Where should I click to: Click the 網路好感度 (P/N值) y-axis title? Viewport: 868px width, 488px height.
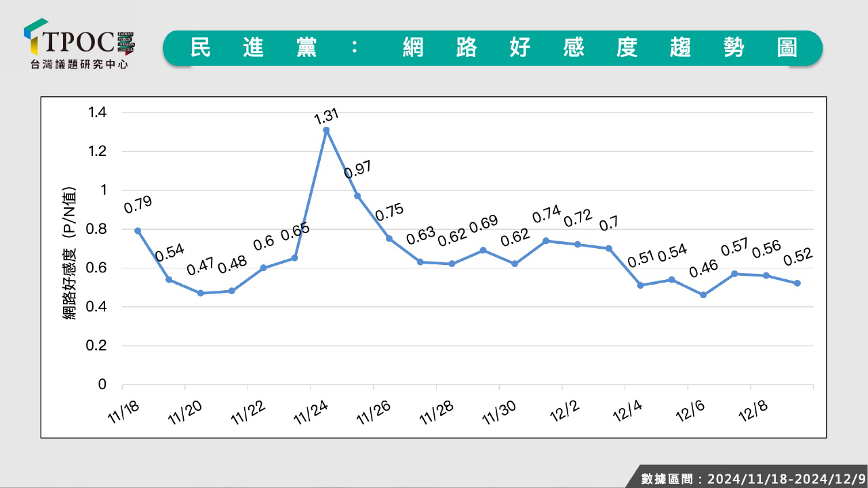click(69, 253)
